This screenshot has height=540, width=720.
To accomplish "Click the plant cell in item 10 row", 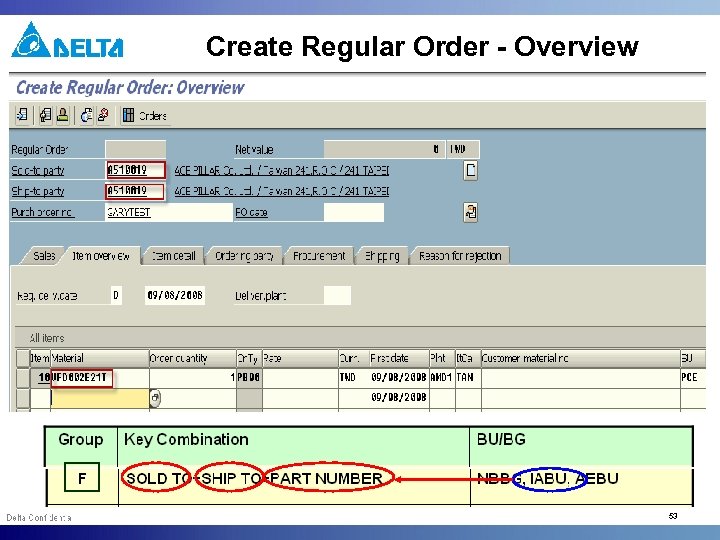I will click(x=442, y=377).
